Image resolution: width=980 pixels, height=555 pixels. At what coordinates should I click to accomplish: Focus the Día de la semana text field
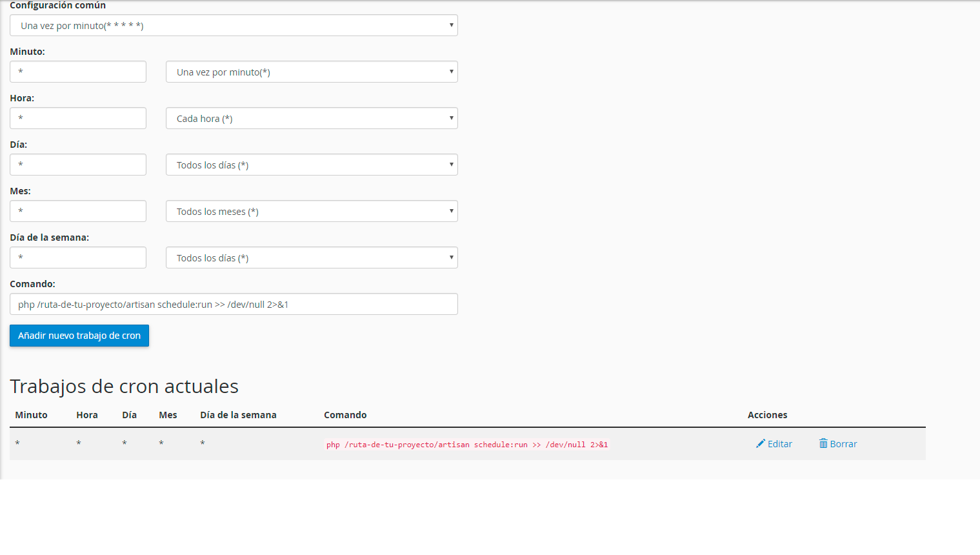coord(78,257)
